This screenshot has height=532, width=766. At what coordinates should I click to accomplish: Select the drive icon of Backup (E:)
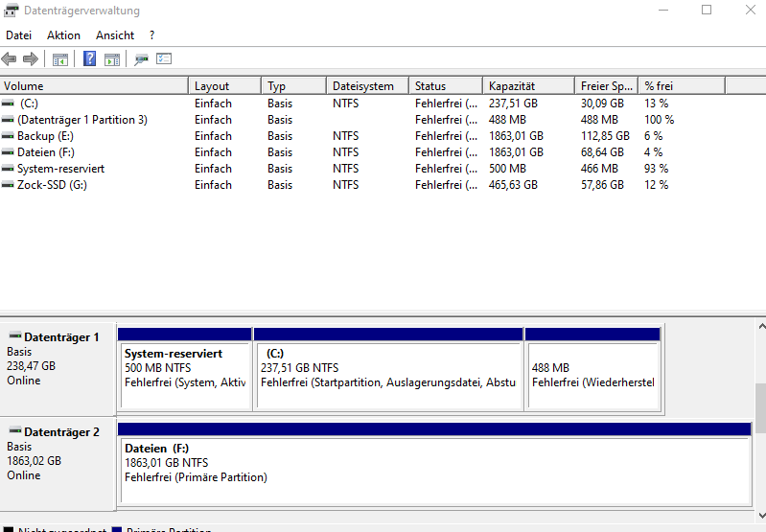(8, 136)
